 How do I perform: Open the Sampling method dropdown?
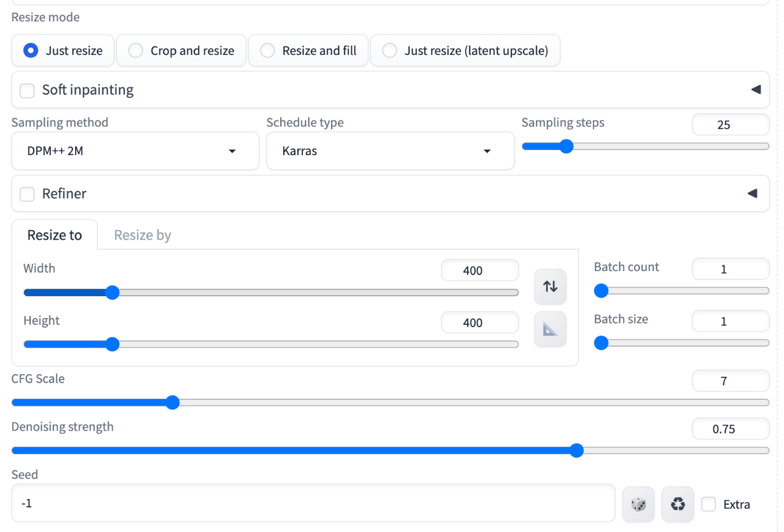tap(135, 151)
